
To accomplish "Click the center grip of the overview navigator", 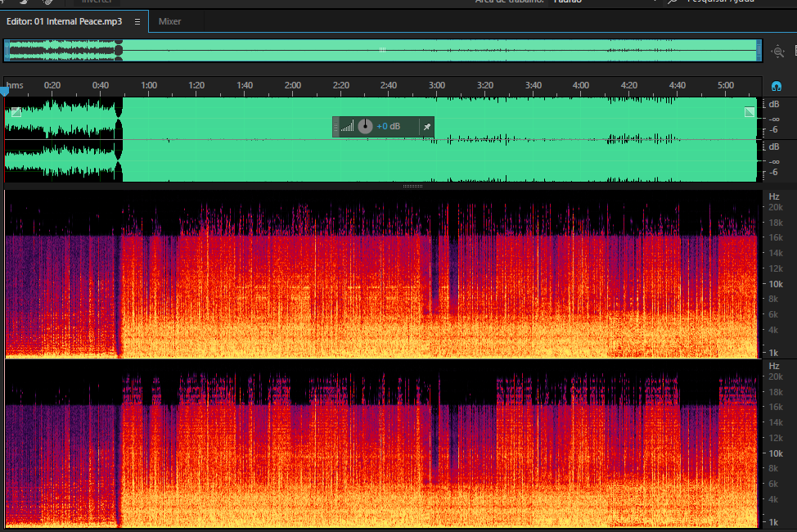I will point(382,50).
